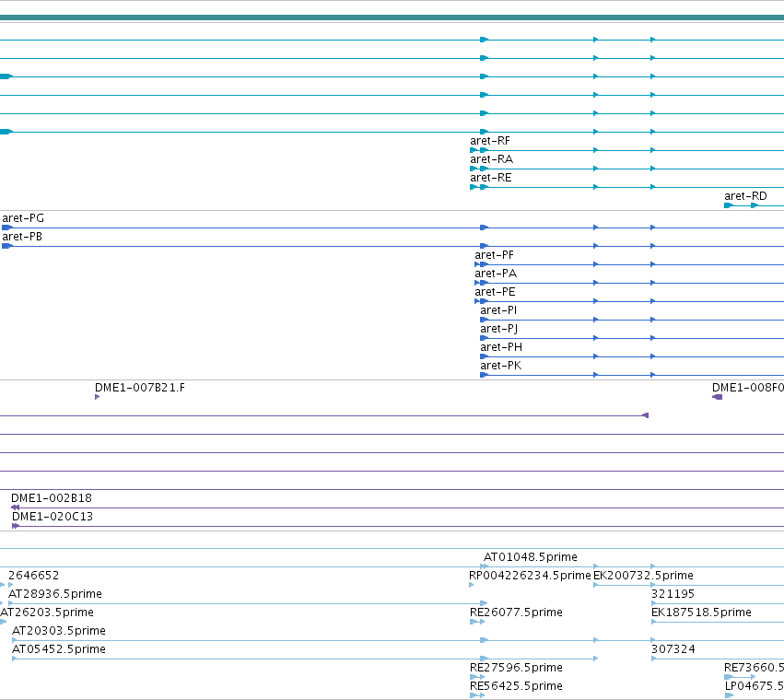Click the aret-PF first exon glyph

477,264
